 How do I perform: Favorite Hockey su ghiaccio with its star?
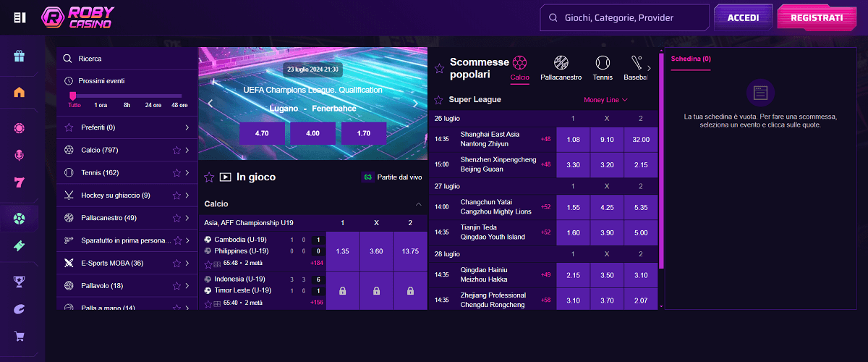176,195
